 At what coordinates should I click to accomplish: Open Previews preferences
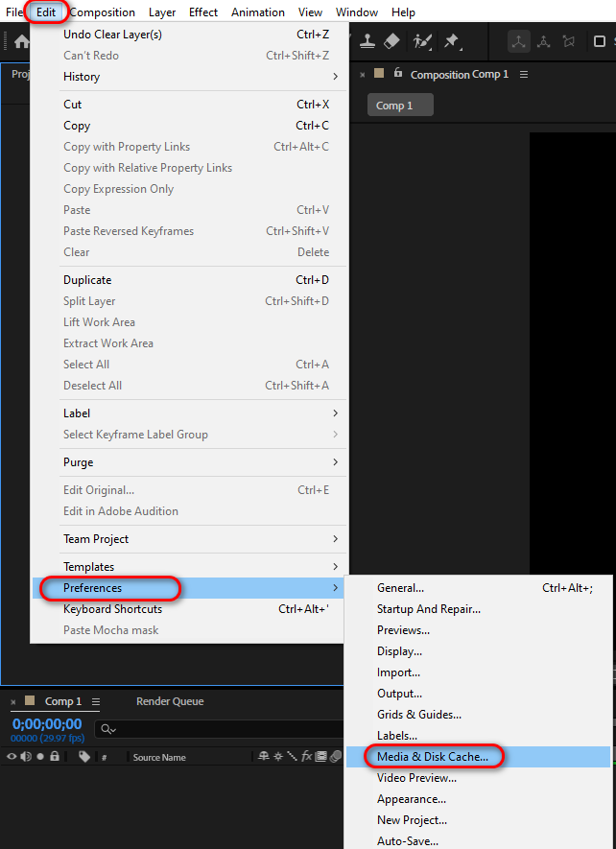[479, 630]
